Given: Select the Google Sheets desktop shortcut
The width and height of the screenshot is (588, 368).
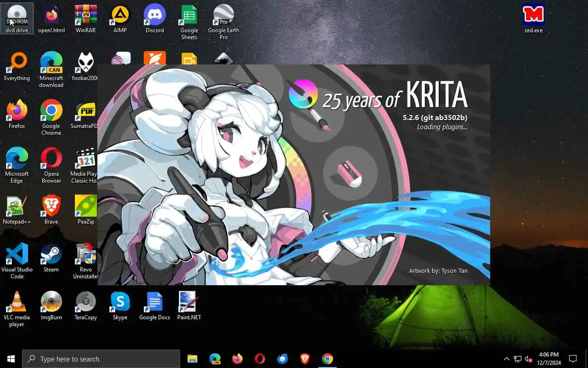Looking at the screenshot, I should [x=189, y=22].
